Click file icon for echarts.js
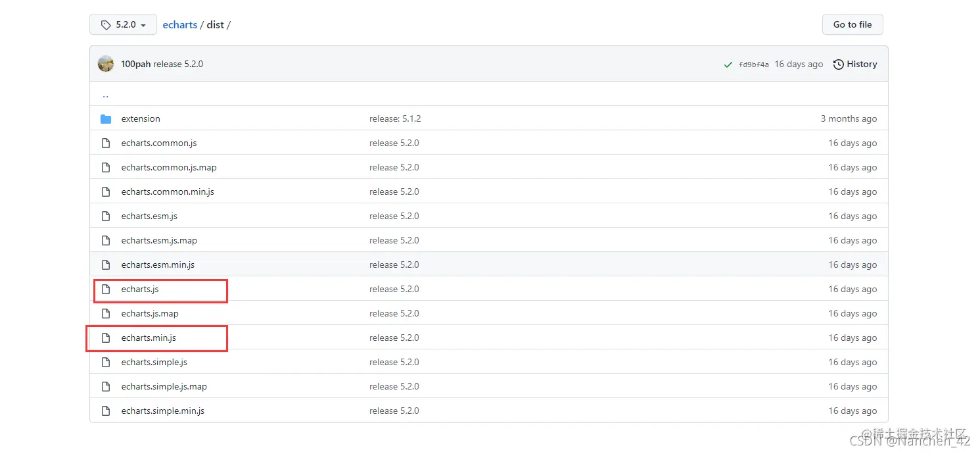Image resolution: width=980 pixels, height=454 pixels. [x=106, y=289]
